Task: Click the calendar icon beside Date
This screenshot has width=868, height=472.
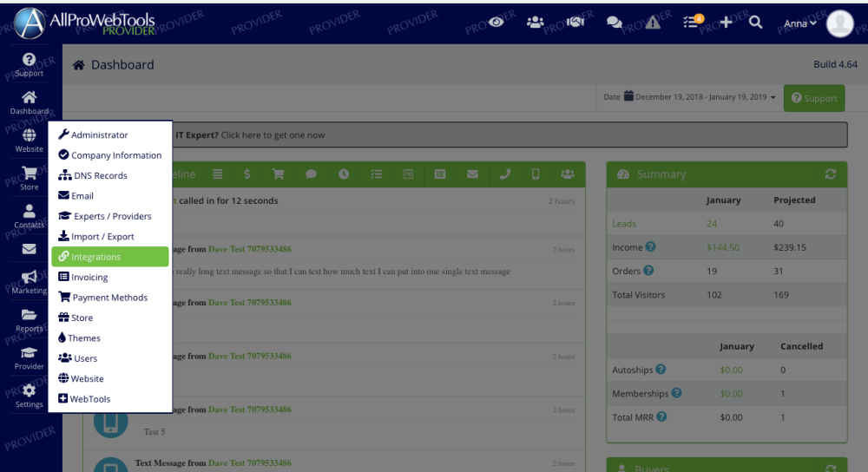Action: (628, 95)
